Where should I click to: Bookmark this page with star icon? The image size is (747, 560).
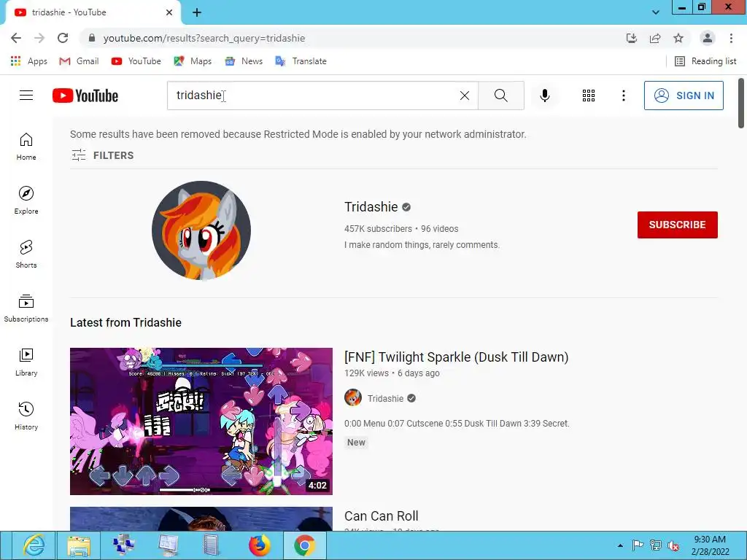[x=678, y=38]
